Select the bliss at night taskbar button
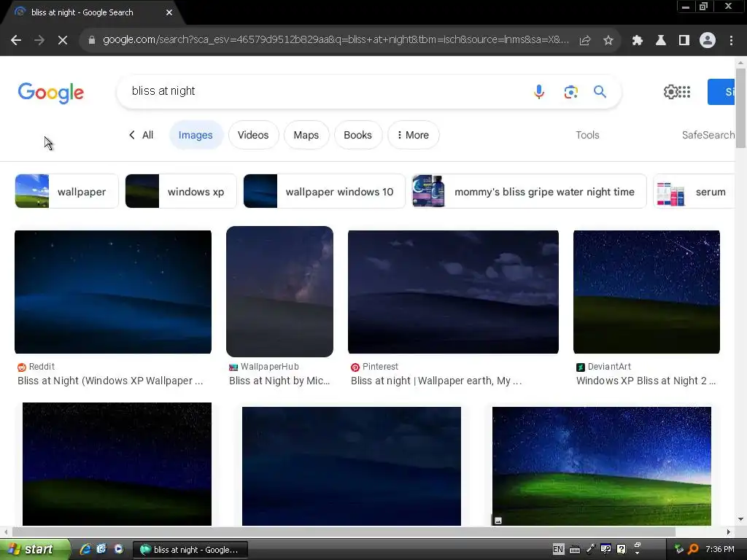 coord(190,550)
